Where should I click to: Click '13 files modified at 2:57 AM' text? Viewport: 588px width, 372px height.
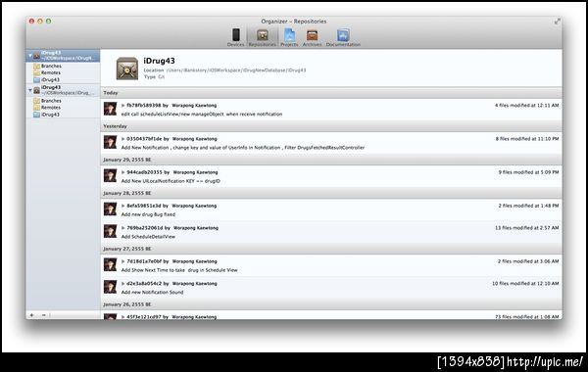point(526,228)
